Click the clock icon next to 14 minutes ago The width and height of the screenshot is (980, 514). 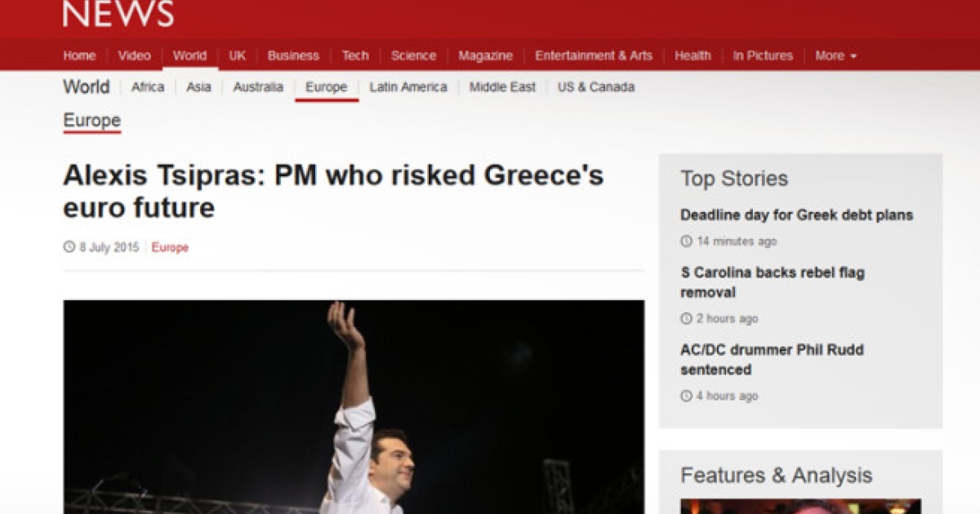(687, 241)
